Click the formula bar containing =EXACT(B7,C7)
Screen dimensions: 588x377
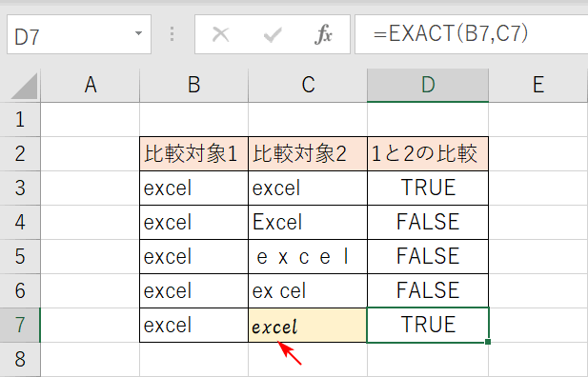[x=471, y=34]
